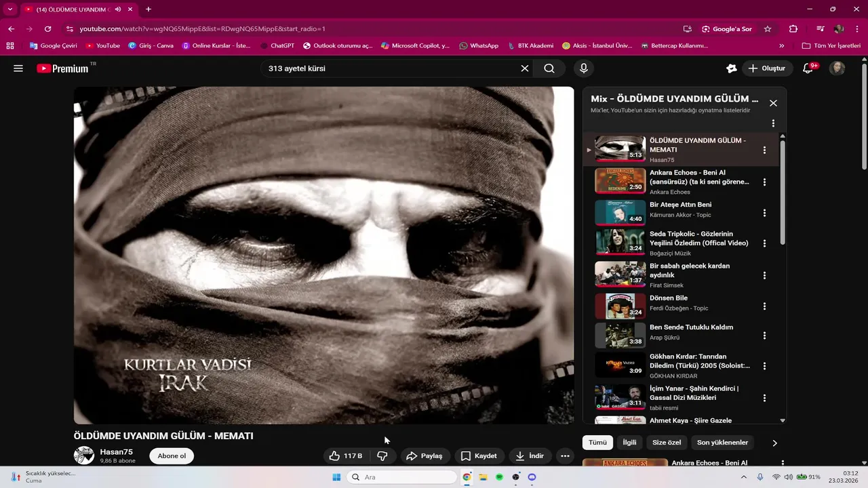Open more actions below the video
This screenshot has width=868, height=488.
565,456
